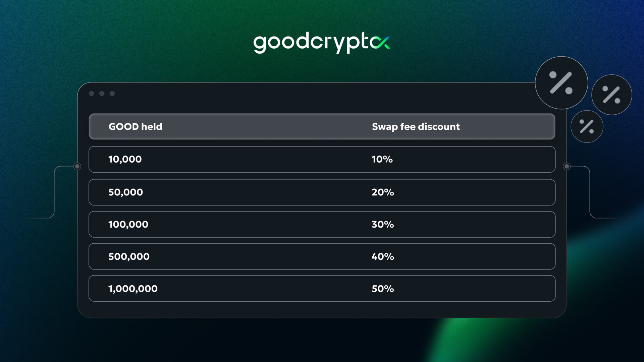Choose the 100,000 GOOD held amount
The height and width of the screenshot is (362, 644).
[128, 224]
